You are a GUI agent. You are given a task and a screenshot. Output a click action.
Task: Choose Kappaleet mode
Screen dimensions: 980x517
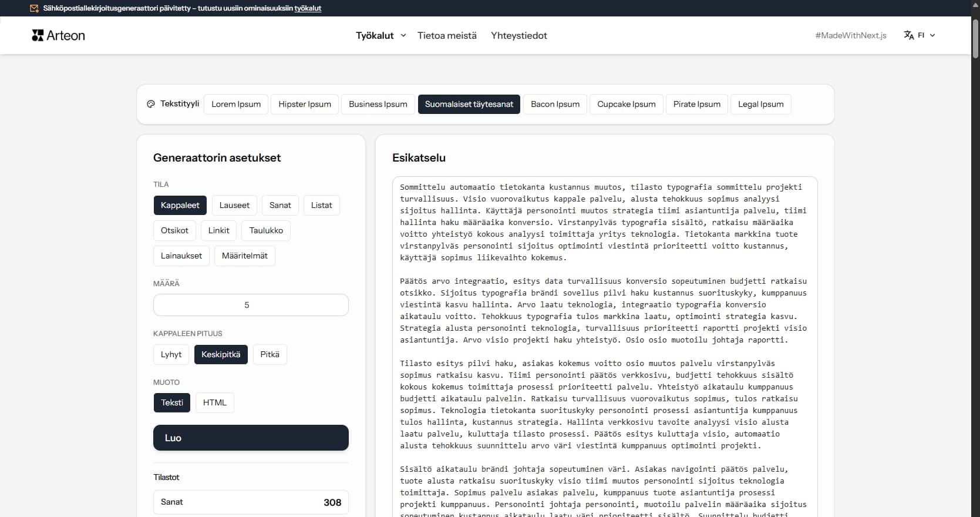pyautogui.click(x=180, y=205)
